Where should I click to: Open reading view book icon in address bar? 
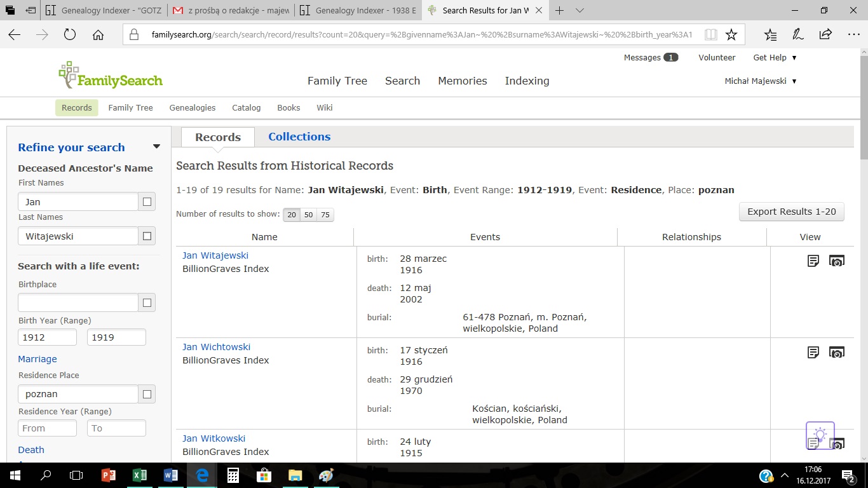(710, 35)
